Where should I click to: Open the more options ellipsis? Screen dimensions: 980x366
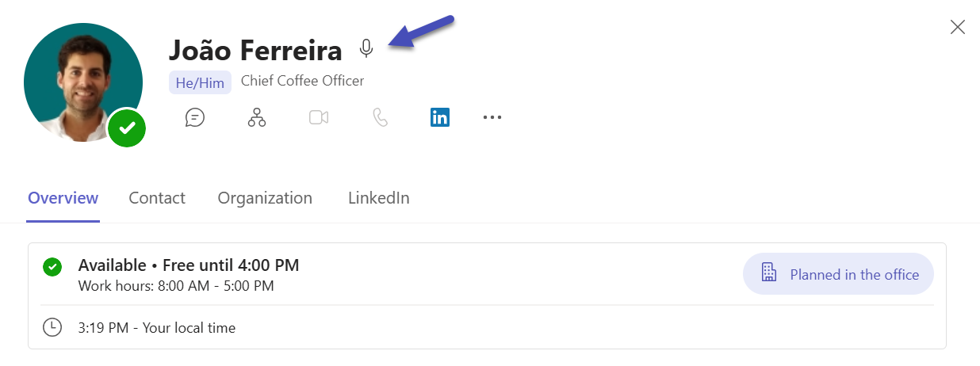pos(492,118)
